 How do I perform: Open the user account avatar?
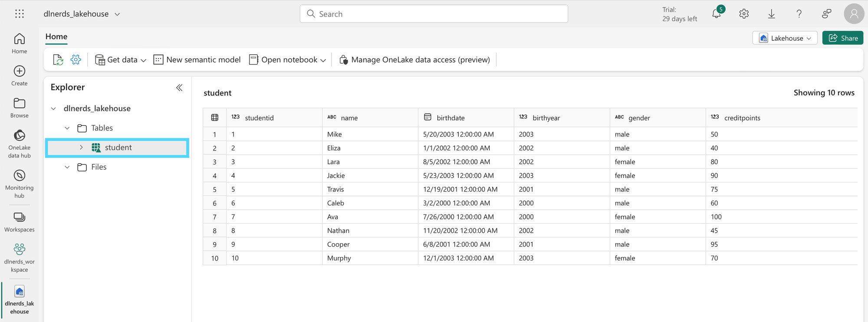(x=854, y=14)
